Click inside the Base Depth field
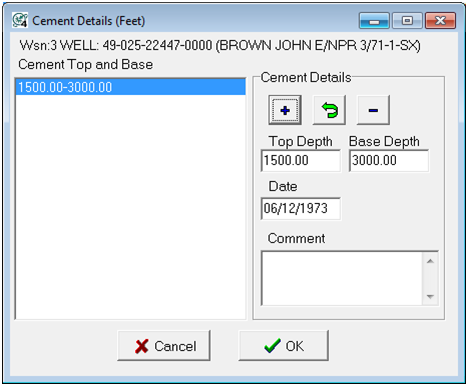The image size is (468, 386). [389, 161]
